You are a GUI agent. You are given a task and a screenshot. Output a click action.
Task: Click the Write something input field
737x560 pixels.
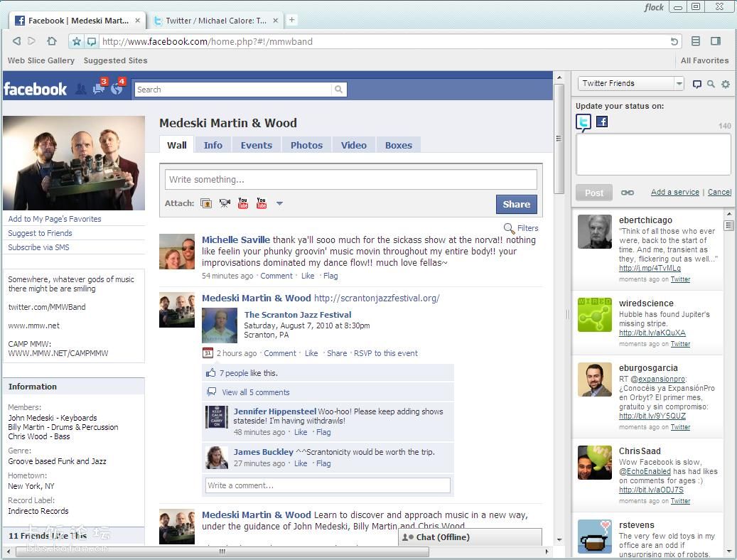click(350, 180)
